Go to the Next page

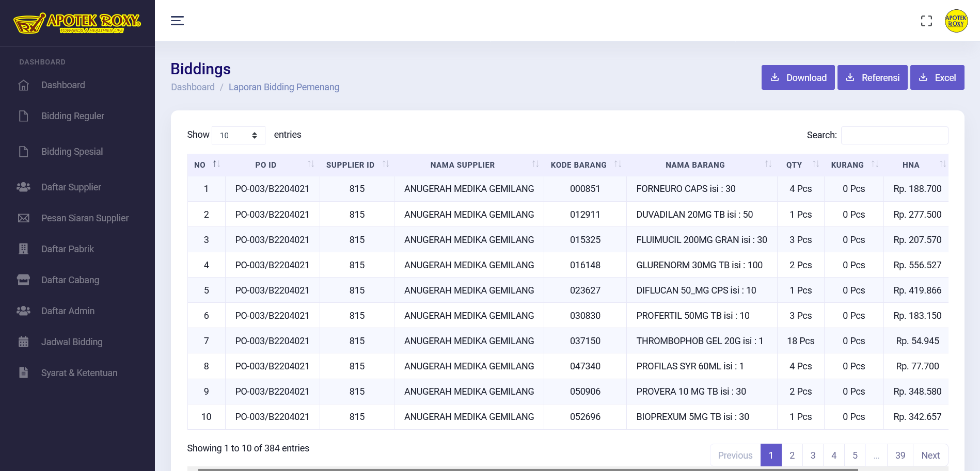[x=930, y=456]
